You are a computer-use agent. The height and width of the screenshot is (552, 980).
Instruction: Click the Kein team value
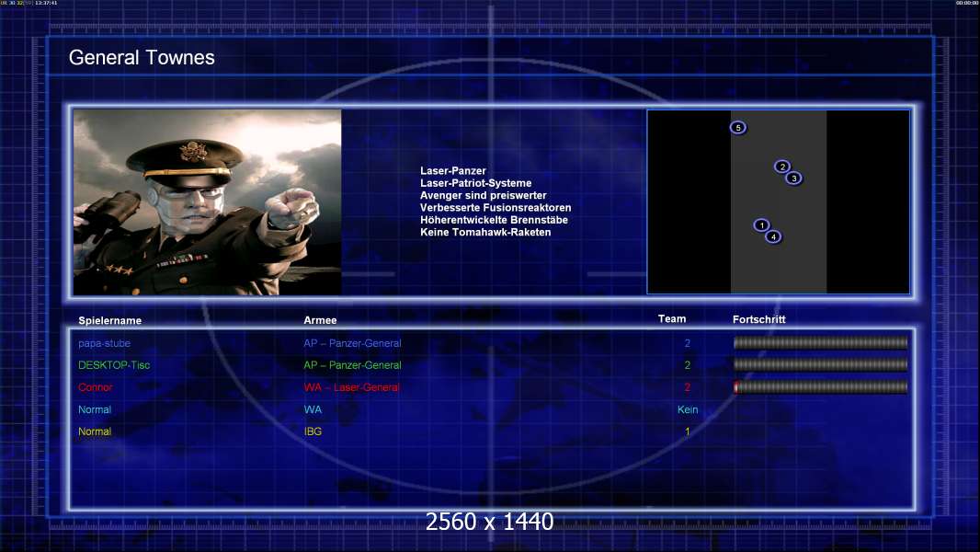pyautogui.click(x=688, y=409)
